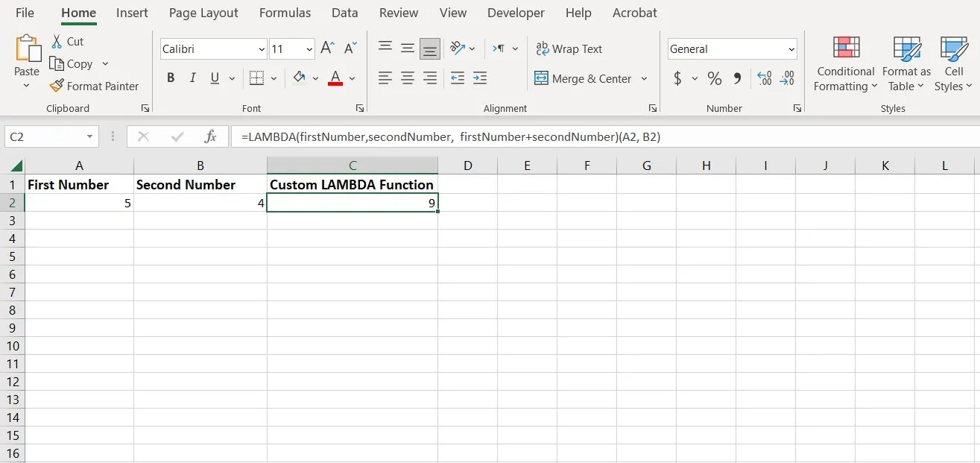Click the Comma Style icon

[739, 78]
